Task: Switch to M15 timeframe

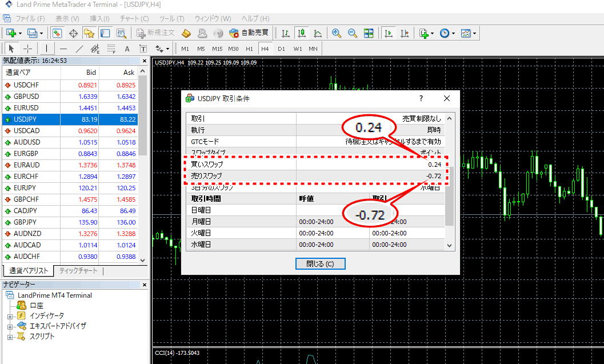Action: click(217, 49)
